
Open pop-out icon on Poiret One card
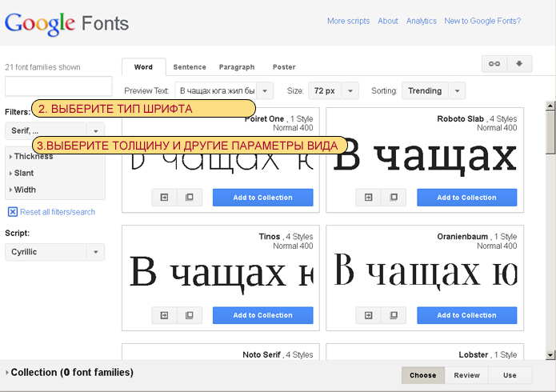(x=190, y=198)
